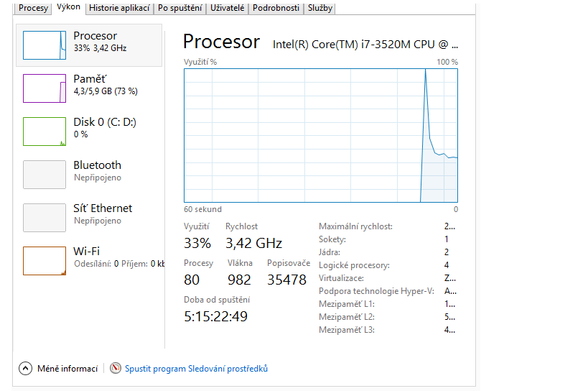
Task: Open the Podrobnosti tab
Action: (276, 9)
